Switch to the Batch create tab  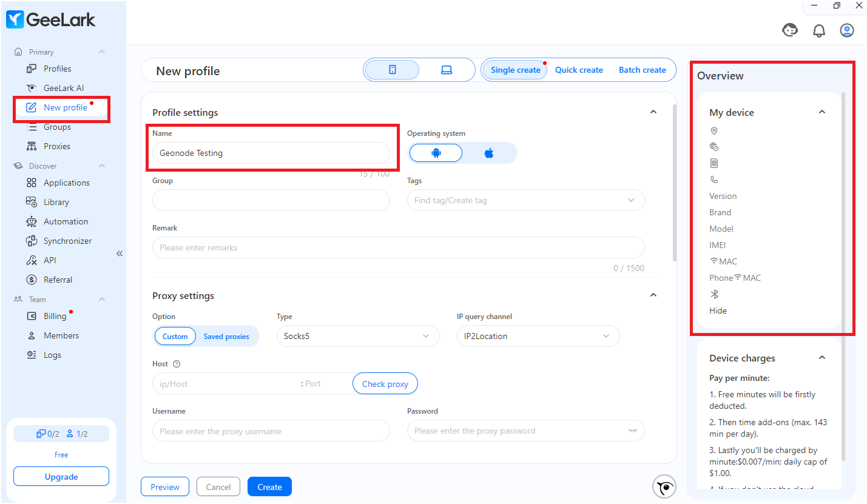click(642, 70)
